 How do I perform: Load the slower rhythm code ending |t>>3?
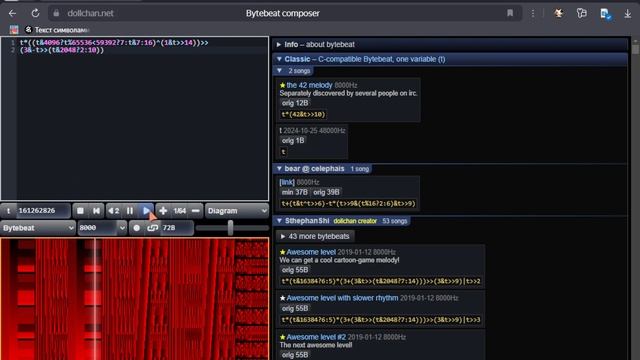(x=381, y=320)
